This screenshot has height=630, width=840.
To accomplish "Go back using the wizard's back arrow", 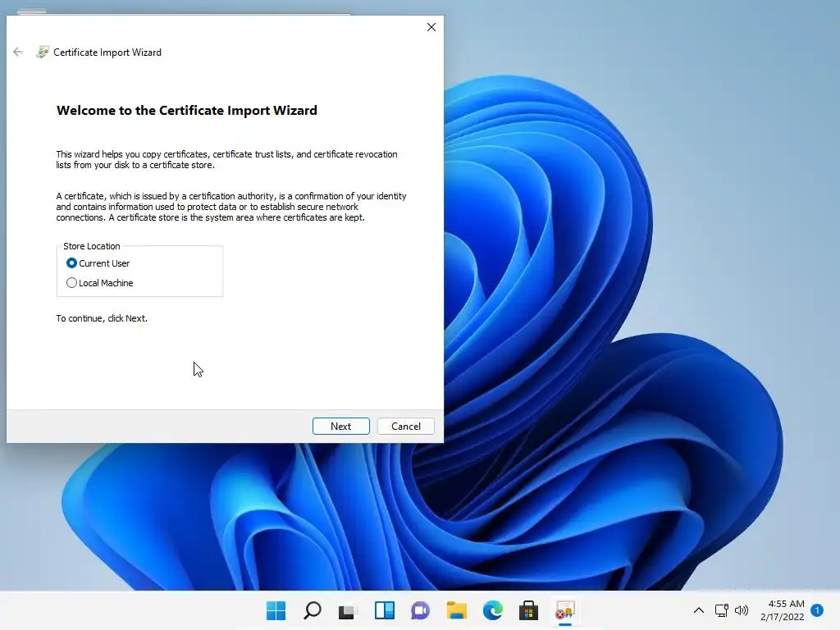I will [x=18, y=52].
